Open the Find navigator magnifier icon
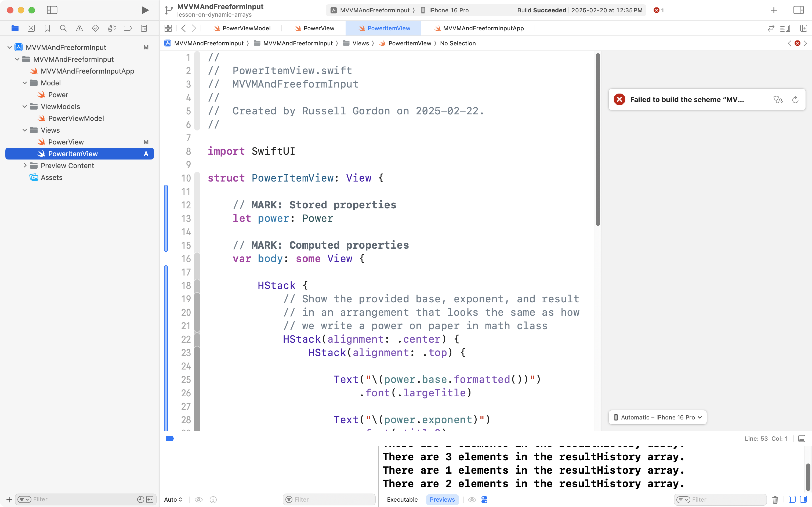Viewport: 812px width, 507px height. [x=63, y=28]
